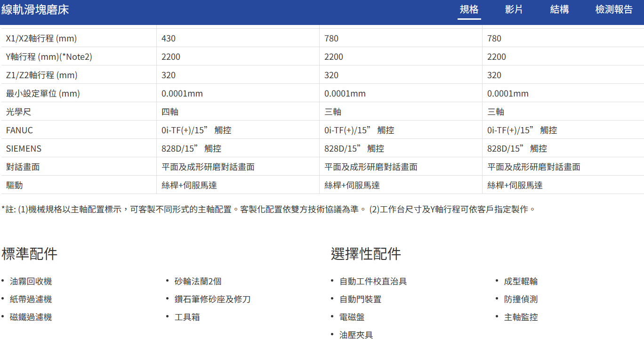Select the 最小設定單位 (mm) row label
Viewport: 644px width, 348px height.
point(43,94)
